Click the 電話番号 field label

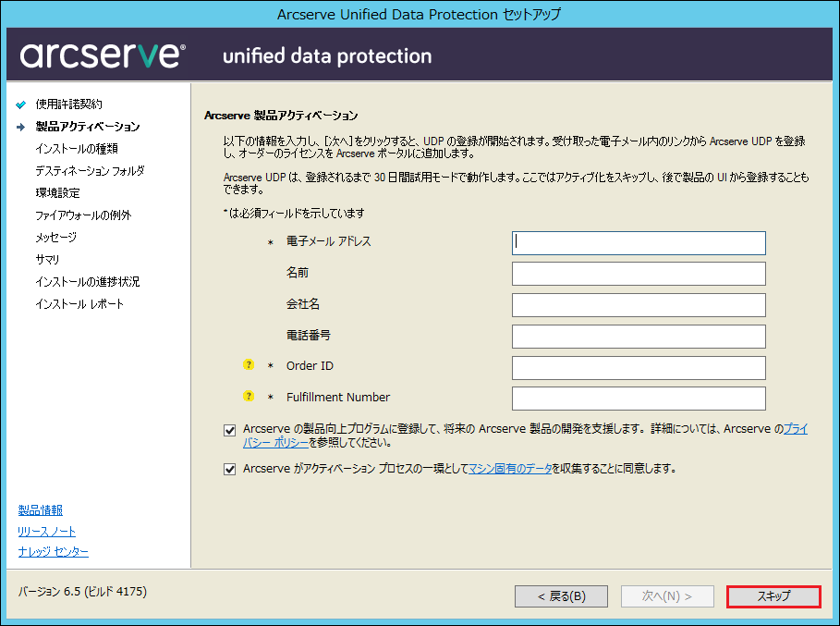(x=308, y=335)
